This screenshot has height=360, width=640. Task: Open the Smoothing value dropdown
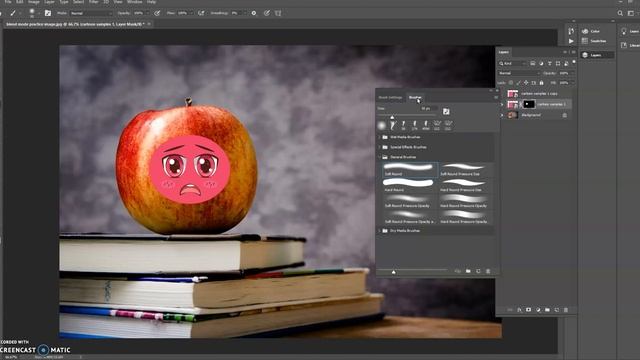tap(239, 13)
